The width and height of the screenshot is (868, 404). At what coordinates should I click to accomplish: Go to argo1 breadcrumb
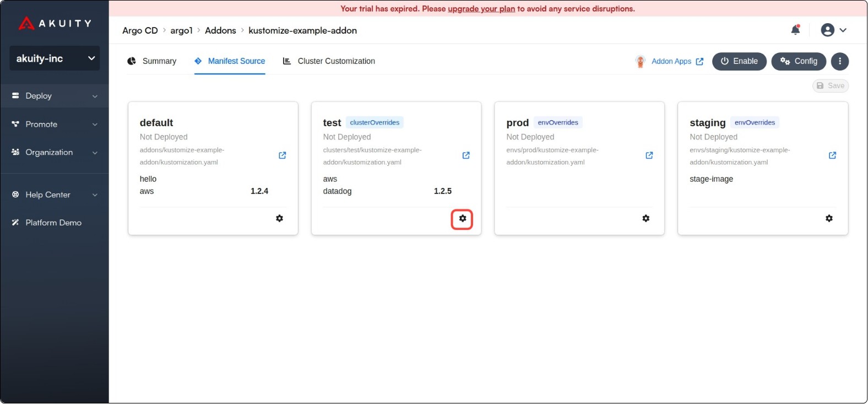[182, 31]
